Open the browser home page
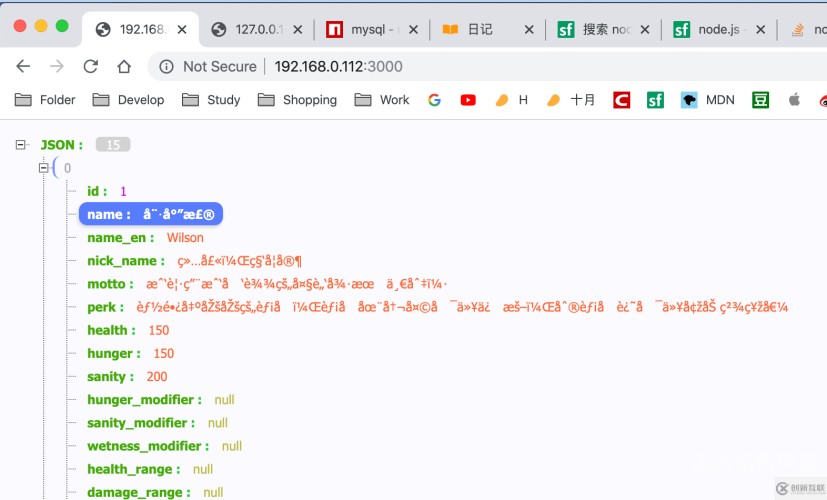Image resolution: width=827 pixels, height=500 pixels. click(124, 66)
